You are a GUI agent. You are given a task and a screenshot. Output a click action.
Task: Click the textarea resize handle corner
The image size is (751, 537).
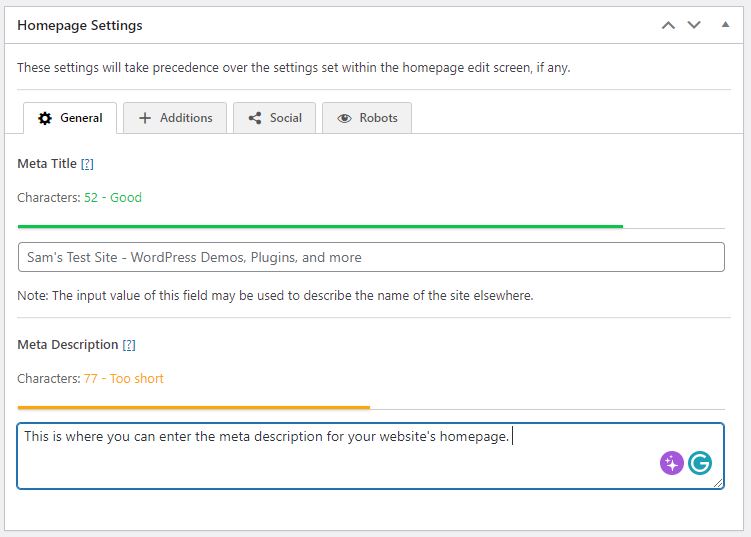click(x=718, y=483)
